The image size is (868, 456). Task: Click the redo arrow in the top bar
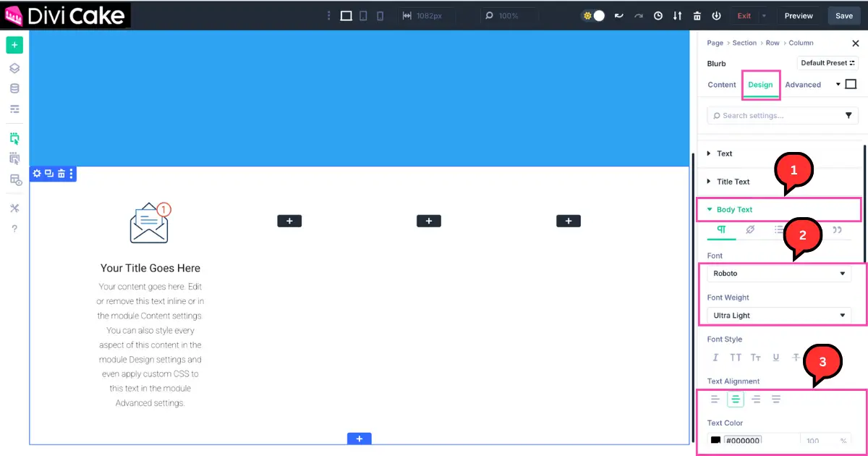pyautogui.click(x=639, y=16)
